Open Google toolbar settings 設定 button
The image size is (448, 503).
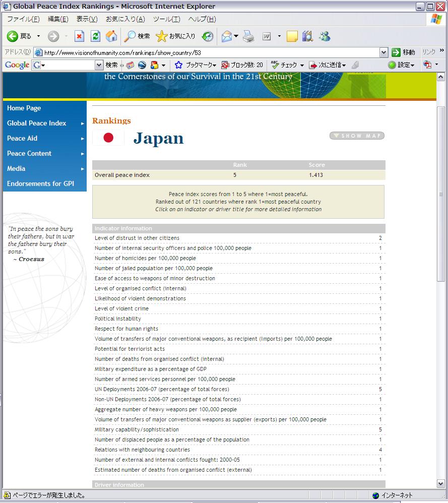401,65
